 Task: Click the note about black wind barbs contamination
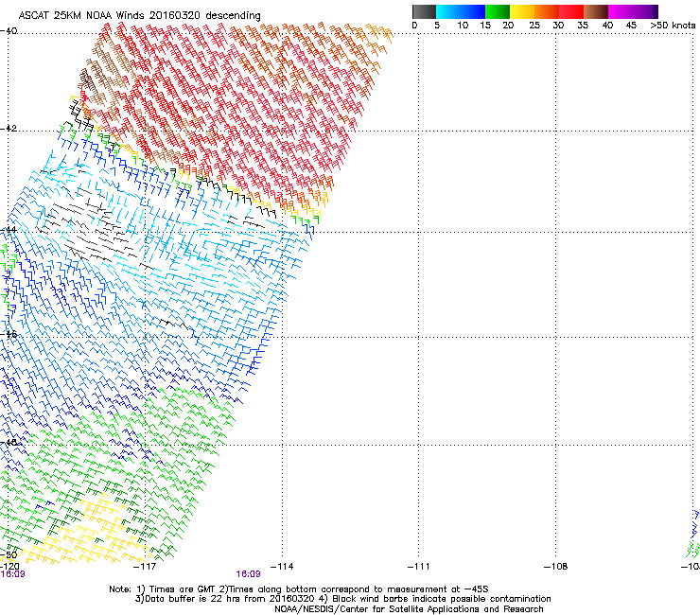pos(441,599)
